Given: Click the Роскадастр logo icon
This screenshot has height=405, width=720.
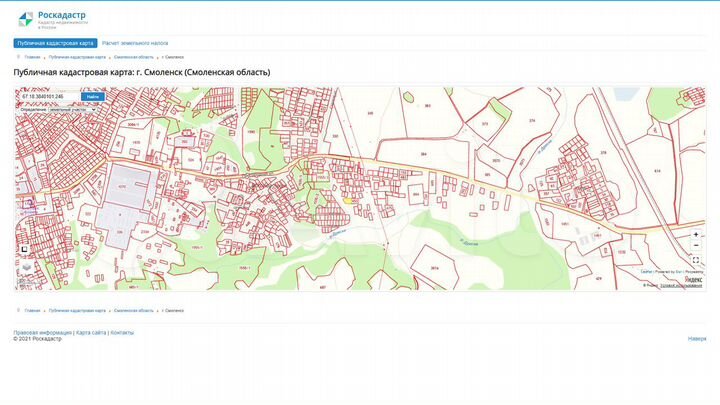Looking at the screenshot, I should (26, 17).
